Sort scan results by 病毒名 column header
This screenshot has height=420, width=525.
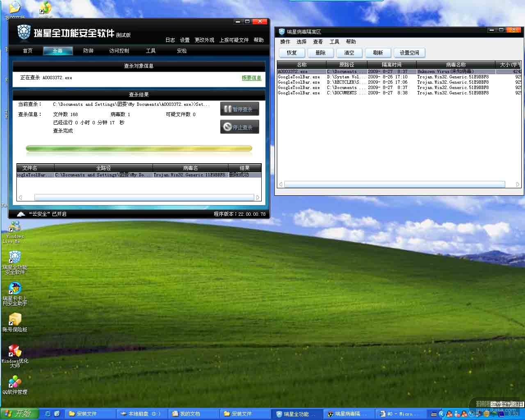pyautogui.click(x=190, y=168)
